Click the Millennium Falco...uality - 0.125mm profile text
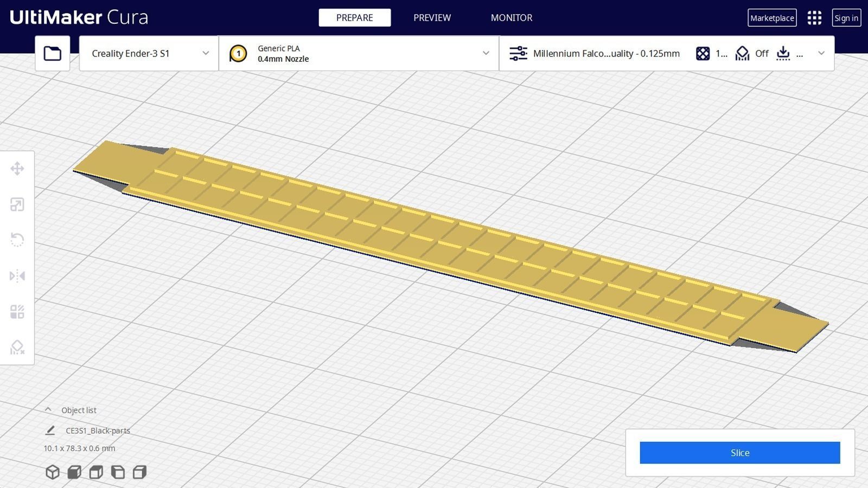The width and height of the screenshot is (868, 488). 607,53
